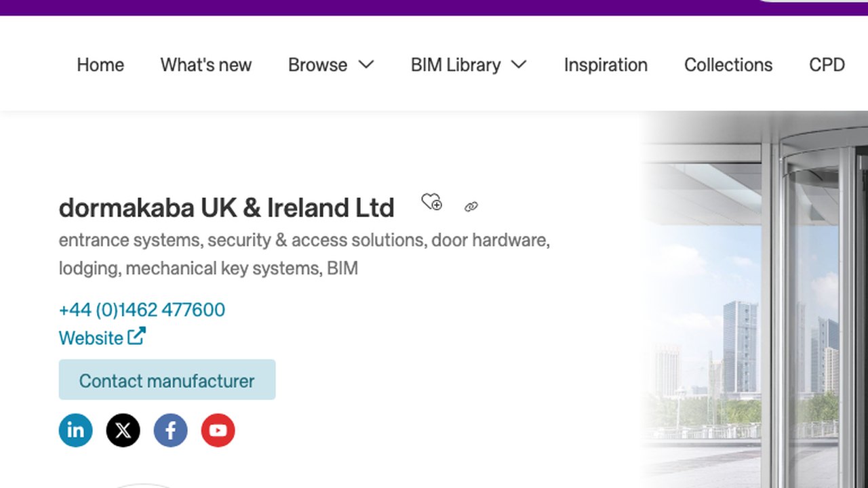Open the LinkedIn social icon
Screen dimensions: 868x488
(76, 430)
